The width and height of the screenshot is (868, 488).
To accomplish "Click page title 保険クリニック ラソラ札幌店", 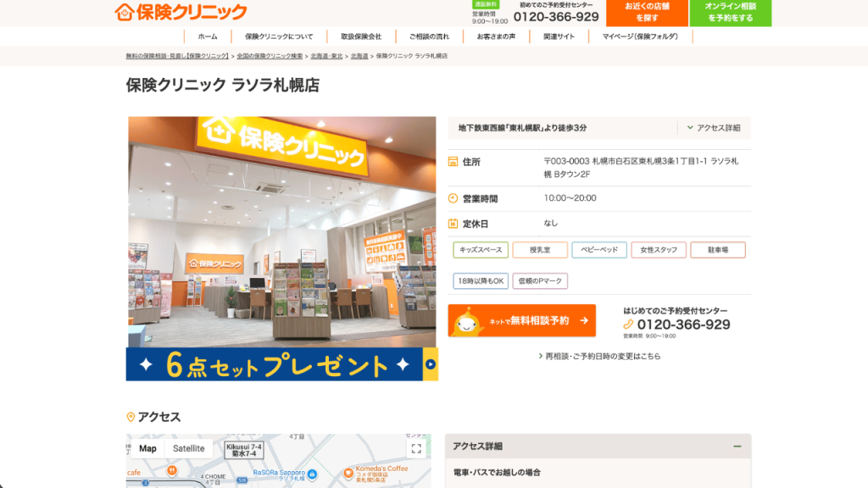I will coord(223,86).
